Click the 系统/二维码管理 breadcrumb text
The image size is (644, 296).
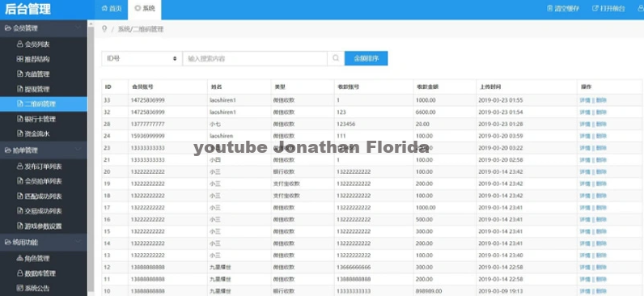click(x=141, y=29)
